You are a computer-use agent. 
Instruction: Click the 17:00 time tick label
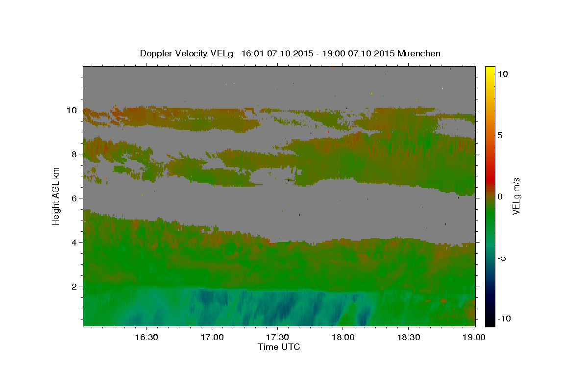[x=212, y=338]
